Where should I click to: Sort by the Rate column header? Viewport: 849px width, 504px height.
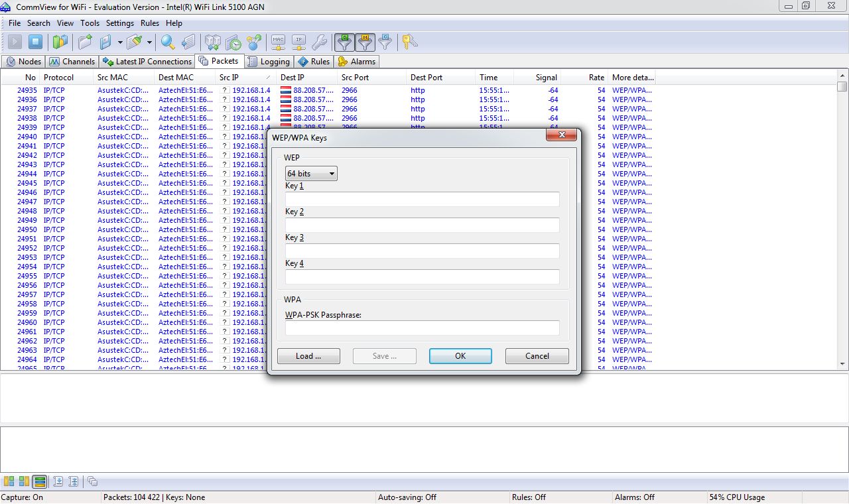click(585, 78)
